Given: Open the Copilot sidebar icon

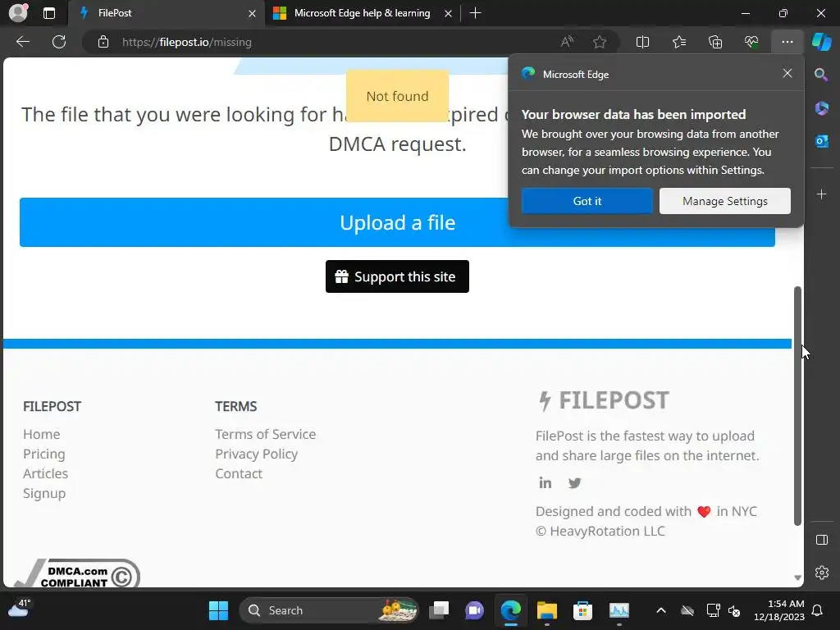Looking at the screenshot, I should [x=822, y=42].
